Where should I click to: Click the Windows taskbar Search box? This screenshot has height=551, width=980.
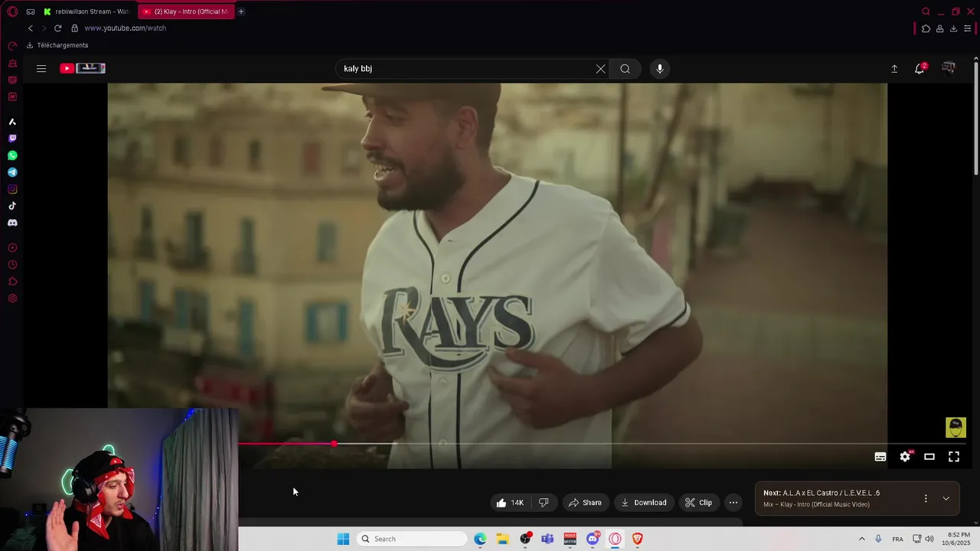point(412,539)
